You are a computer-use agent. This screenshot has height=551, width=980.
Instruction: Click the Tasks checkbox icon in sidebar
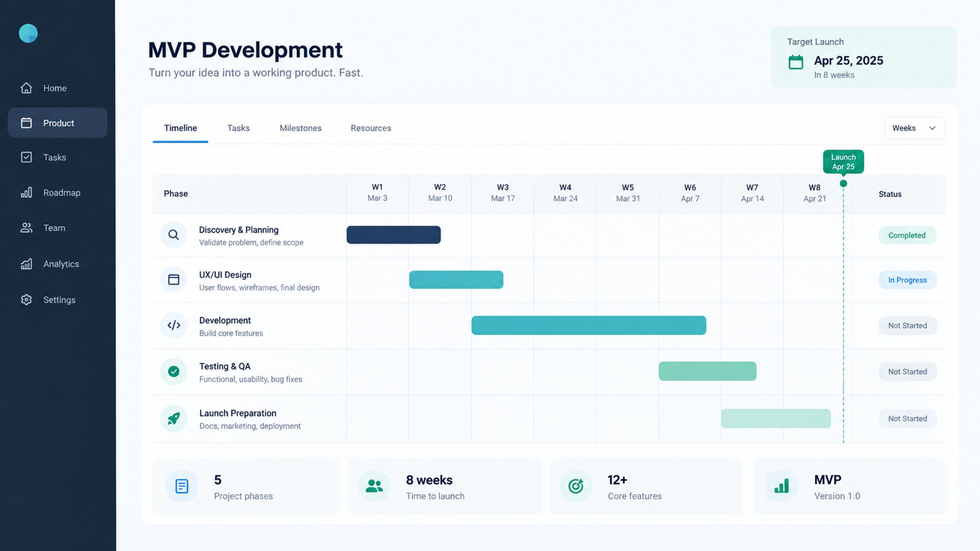click(x=26, y=157)
